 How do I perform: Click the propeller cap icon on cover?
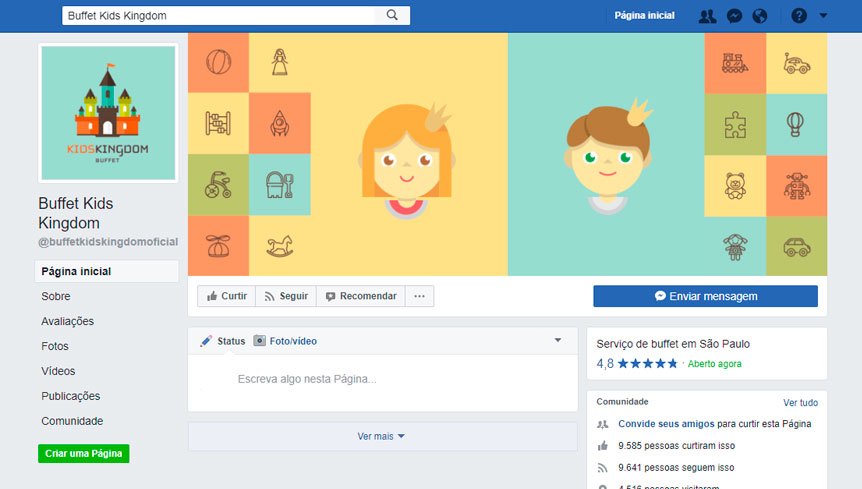tap(218, 246)
